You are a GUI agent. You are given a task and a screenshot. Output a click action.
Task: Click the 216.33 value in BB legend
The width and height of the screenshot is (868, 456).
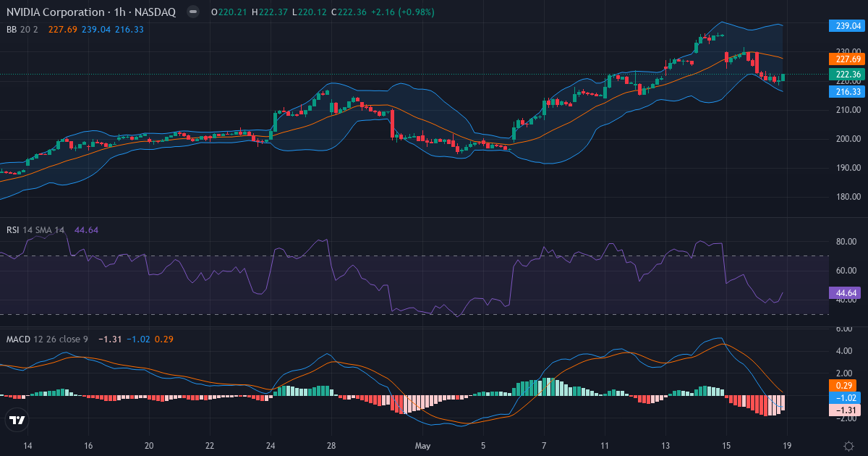pos(129,30)
